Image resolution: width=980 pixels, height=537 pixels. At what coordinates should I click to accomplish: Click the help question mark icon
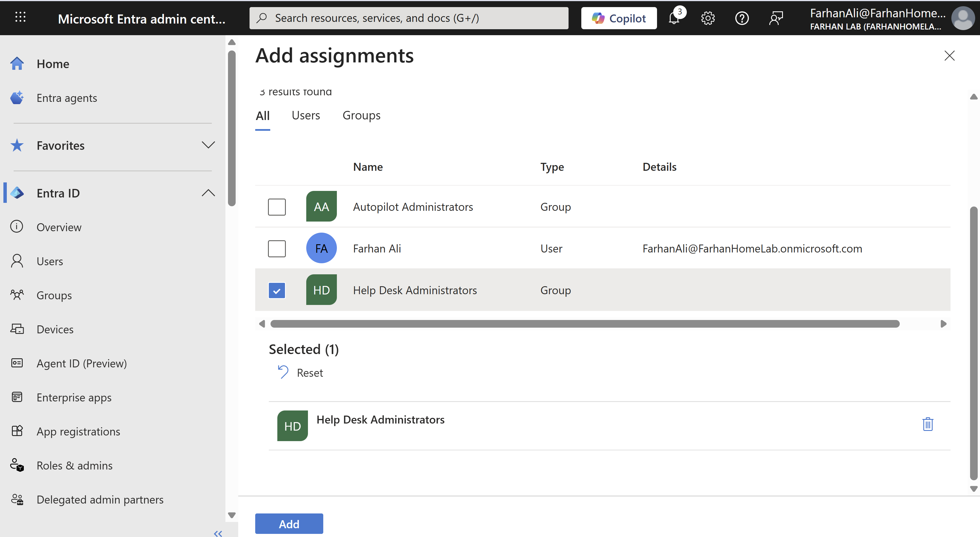pos(742,18)
